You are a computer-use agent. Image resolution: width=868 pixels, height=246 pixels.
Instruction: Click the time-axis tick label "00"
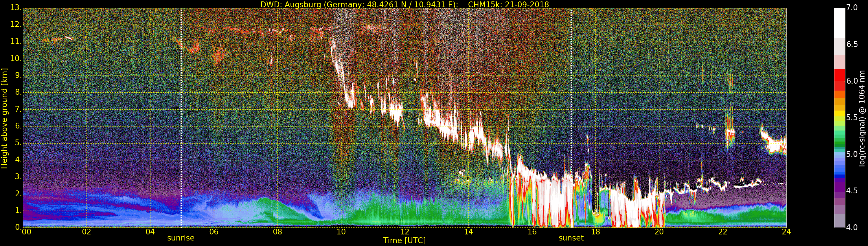click(27, 232)
